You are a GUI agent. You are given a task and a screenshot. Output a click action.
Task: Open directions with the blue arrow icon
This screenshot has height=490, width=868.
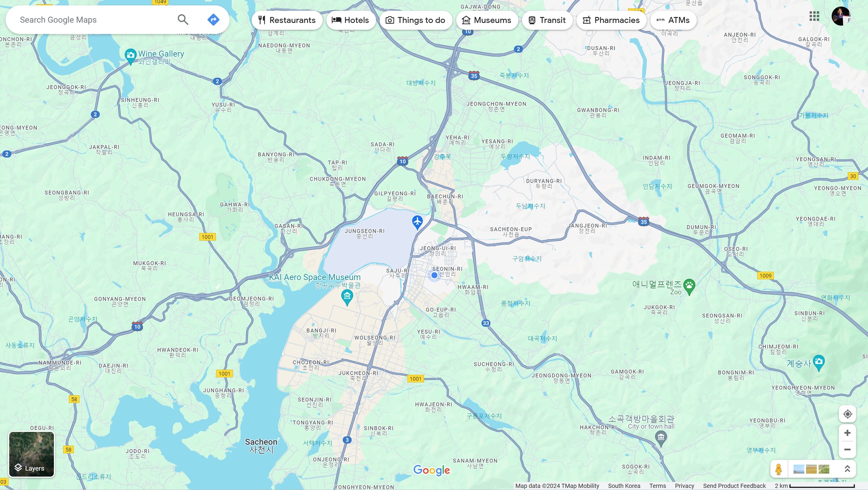coord(213,19)
